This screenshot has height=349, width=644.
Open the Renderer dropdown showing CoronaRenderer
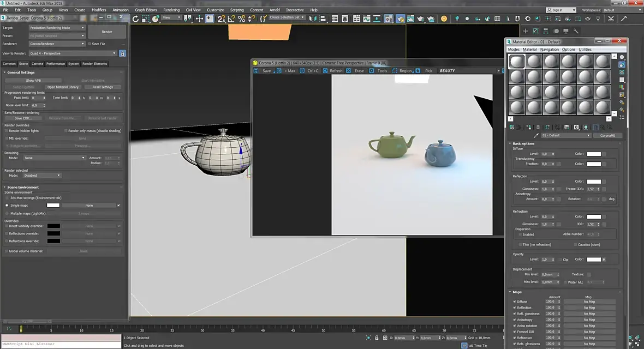(x=57, y=44)
